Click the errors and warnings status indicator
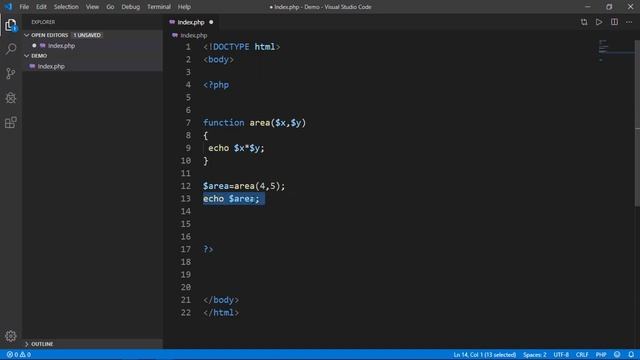This screenshot has height=360, width=640. coord(19,355)
